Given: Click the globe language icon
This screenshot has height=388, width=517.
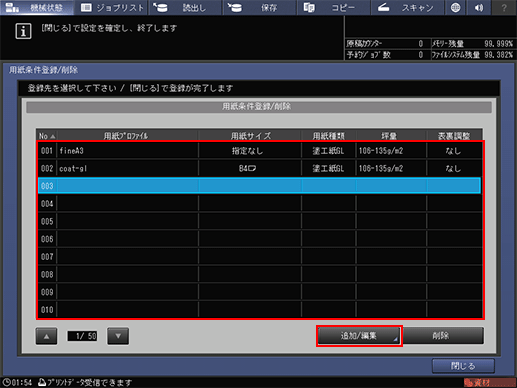Looking at the screenshot, I should (455, 7).
